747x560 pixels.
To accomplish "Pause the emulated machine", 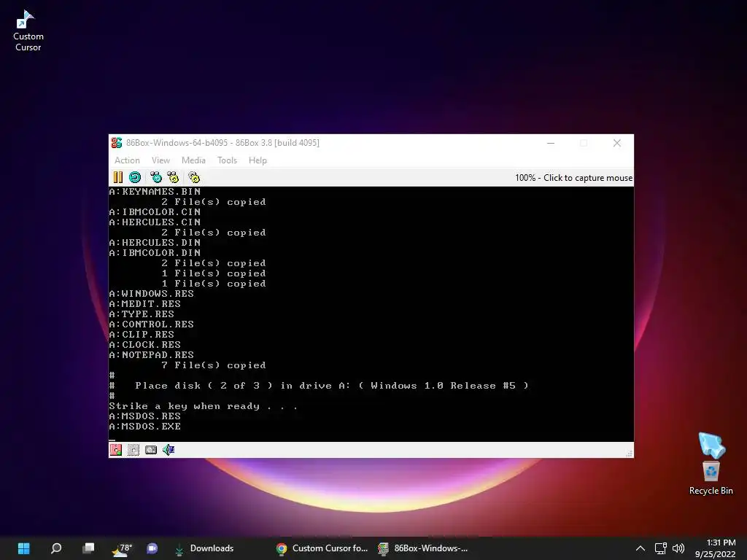I will click(117, 178).
